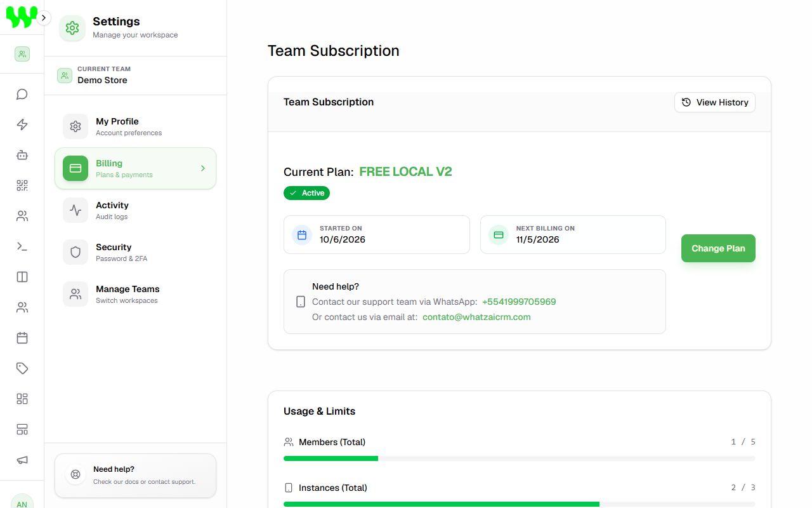Open the calendar icon in sidebar
Image resolution: width=812 pixels, height=508 pixels.
22,338
